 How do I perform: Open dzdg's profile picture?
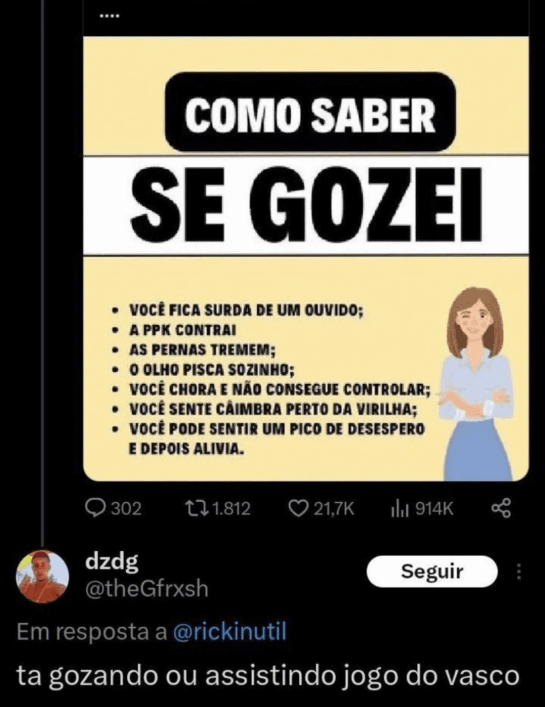click(x=42, y=577)
